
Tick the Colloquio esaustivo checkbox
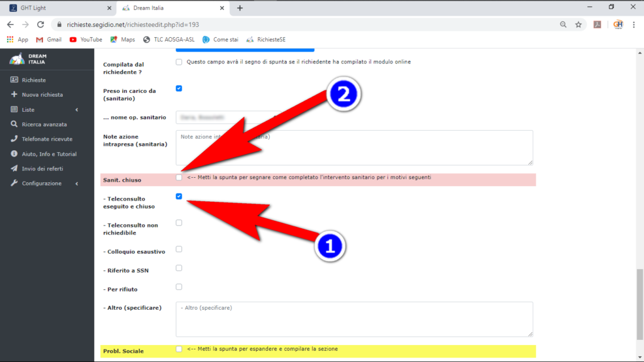pyautogui.click(x=179, y=250)
